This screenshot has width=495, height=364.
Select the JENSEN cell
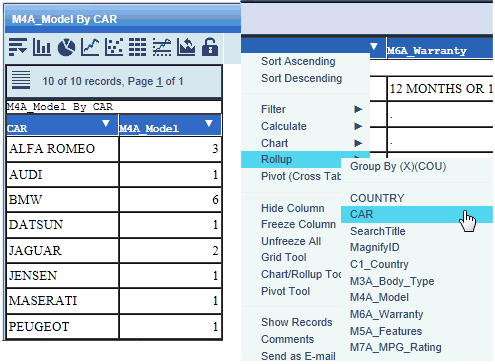point(62,276)
